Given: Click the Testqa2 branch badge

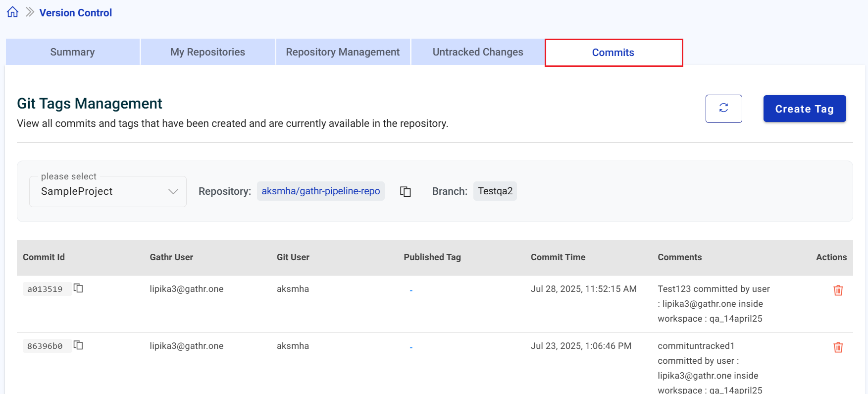Looking at the screenshot, I should (x=495, y=191).
